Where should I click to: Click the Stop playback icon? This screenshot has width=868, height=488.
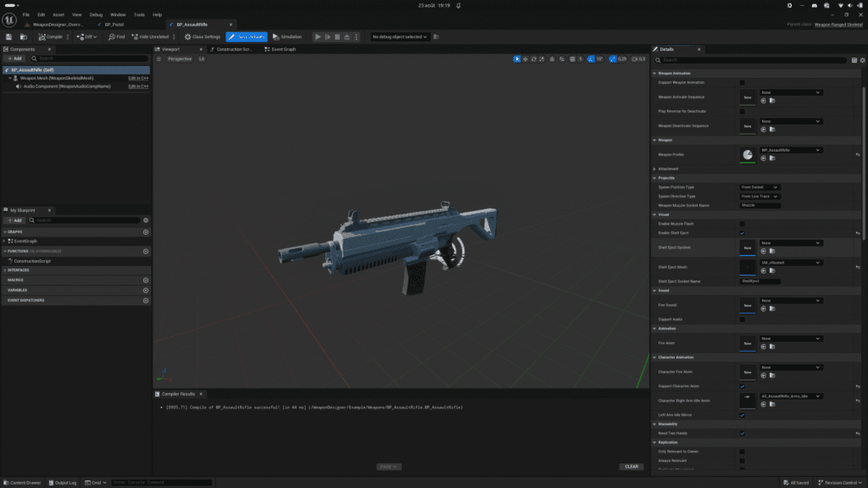[x=337, y=37]
